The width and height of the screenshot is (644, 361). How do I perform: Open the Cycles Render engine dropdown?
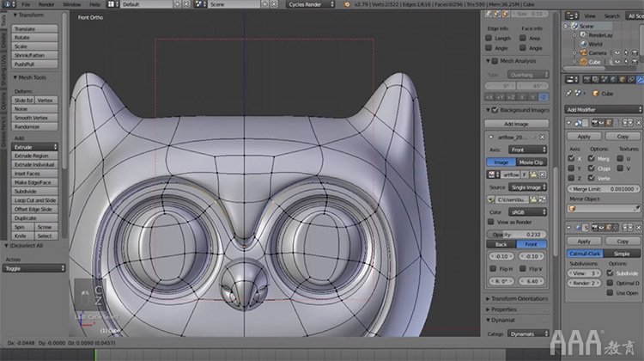(x=311, y=4)
